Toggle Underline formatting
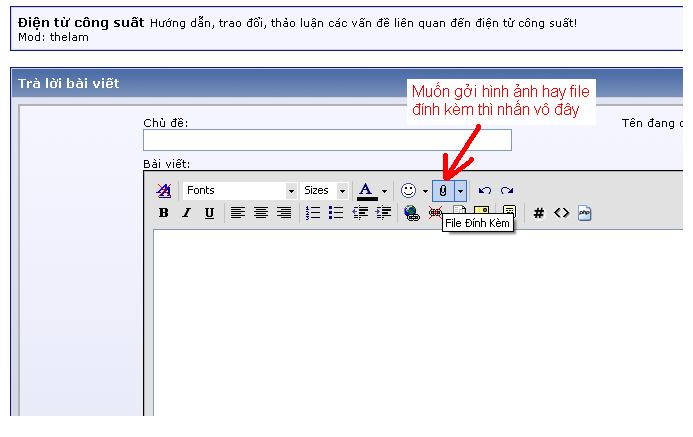 click(209, 213)
